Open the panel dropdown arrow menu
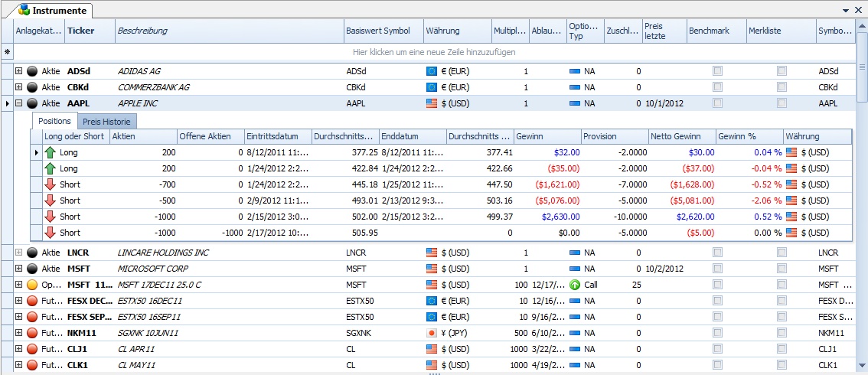This screenshot has height=375, width=868. tap(845, 10)
